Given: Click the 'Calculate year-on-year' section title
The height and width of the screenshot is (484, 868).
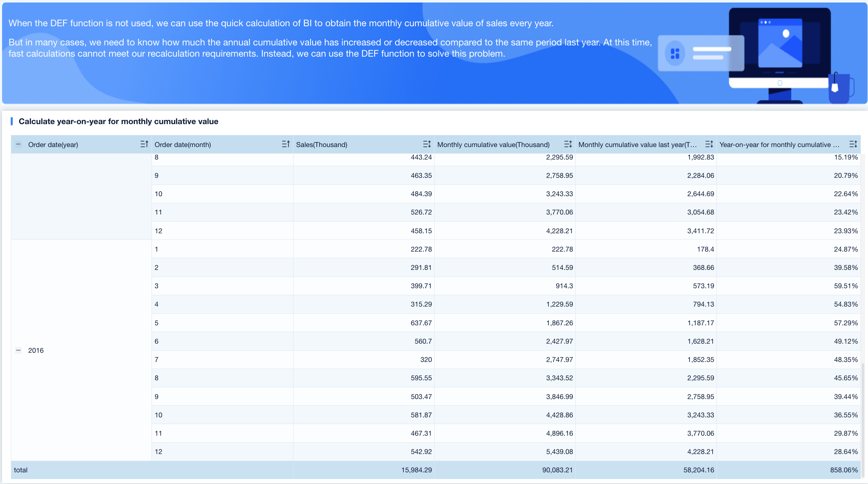Looking at the screenshot, I should (118, 121).
